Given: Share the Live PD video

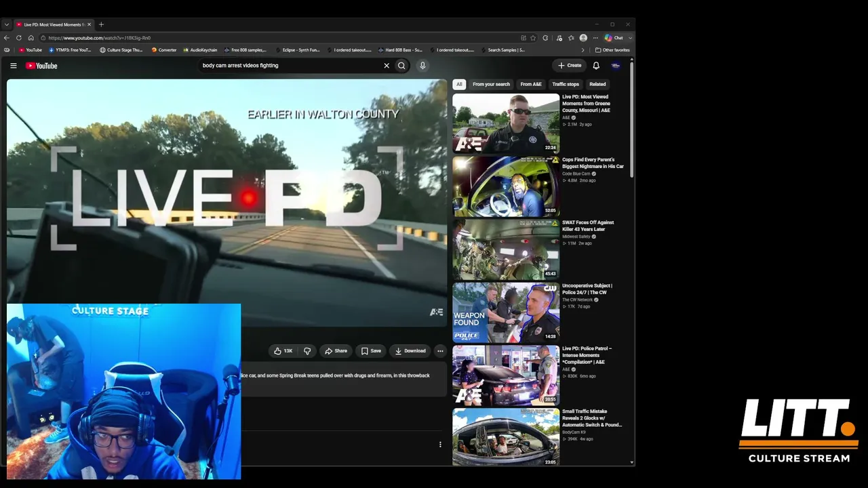Looking at the screenshot, I should (336, 351).
